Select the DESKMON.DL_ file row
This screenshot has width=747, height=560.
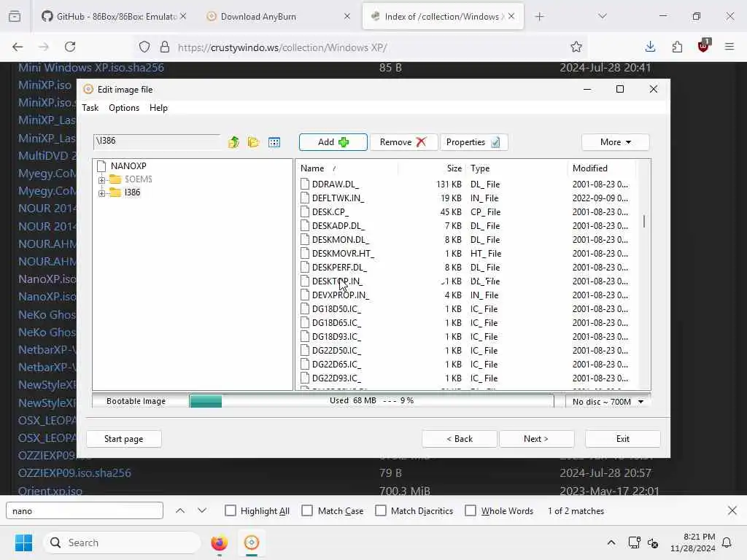pyautogui.click(x=465, y=239)
